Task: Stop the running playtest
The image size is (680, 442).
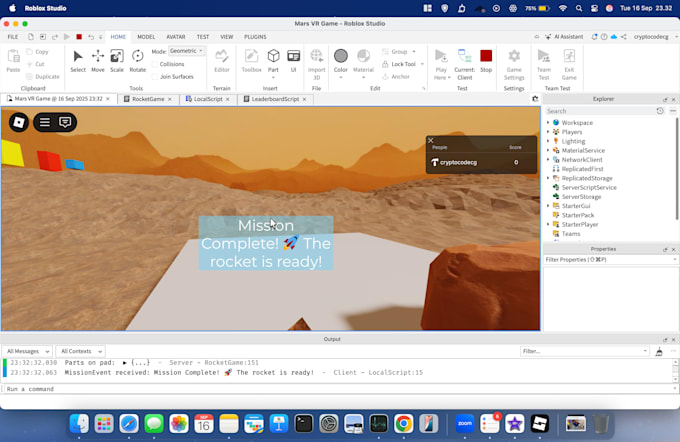Action: (x=486, y=61)
